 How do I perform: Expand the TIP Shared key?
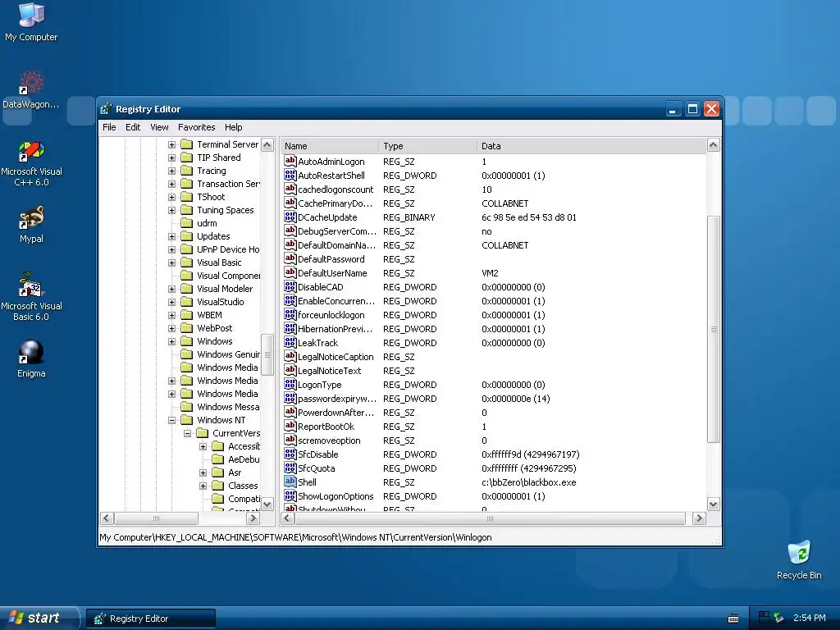[171, 157]
